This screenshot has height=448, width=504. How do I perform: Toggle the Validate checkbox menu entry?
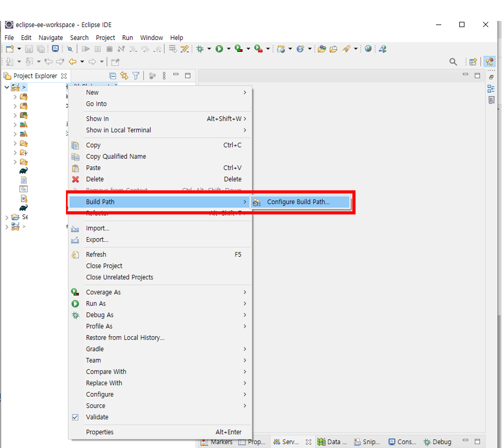click(x=97, y=417)
